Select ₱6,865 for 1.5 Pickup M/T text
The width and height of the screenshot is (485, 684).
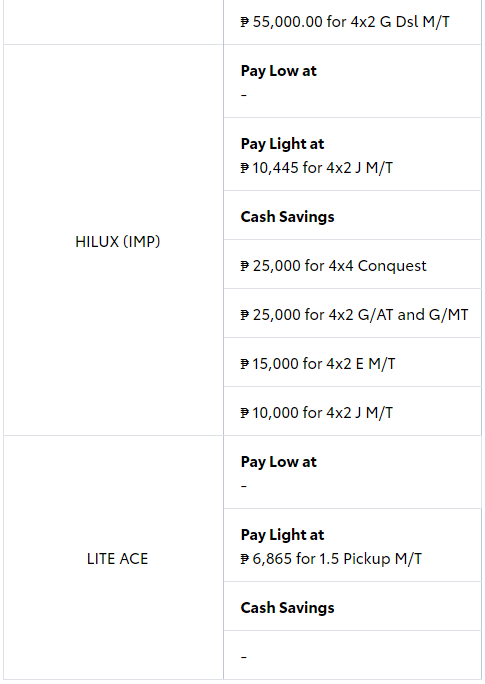pos(331,558)
